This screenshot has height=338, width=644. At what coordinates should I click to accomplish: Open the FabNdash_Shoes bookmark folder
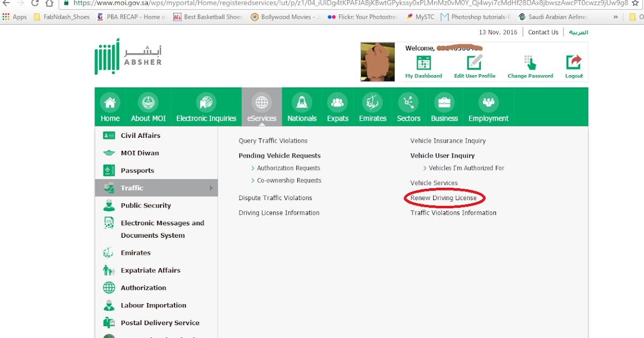coord(62,17)
